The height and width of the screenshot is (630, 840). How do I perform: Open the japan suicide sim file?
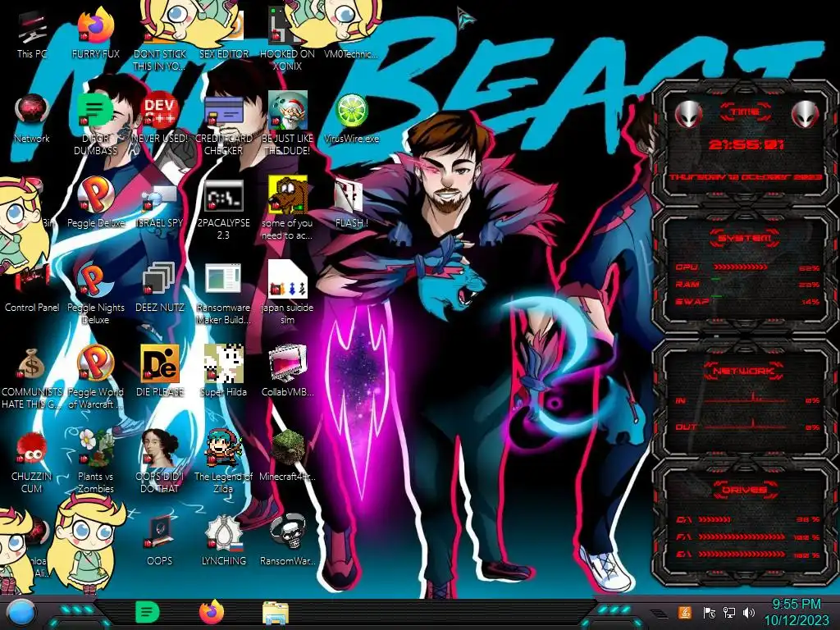click(x=287, y=294)
